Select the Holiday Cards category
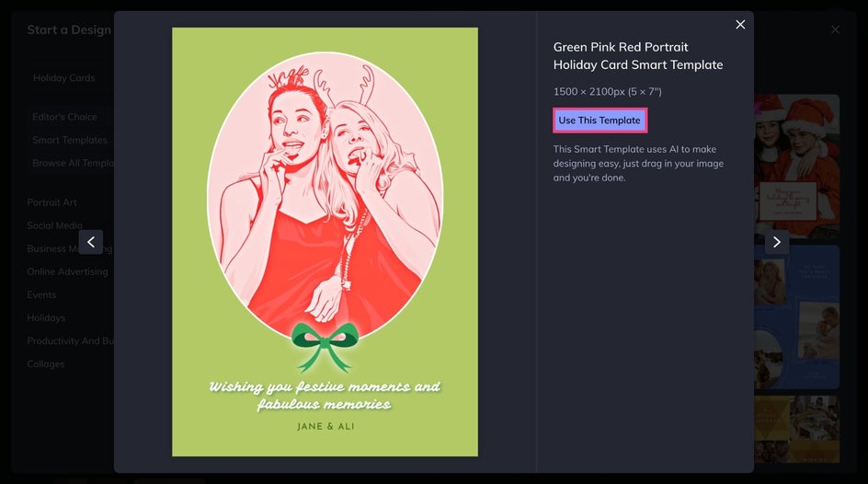 click(x=63, y=78)
